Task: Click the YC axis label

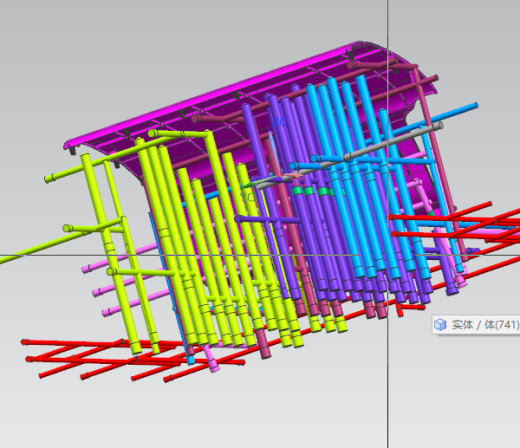Action: click(x=248, y=197)
